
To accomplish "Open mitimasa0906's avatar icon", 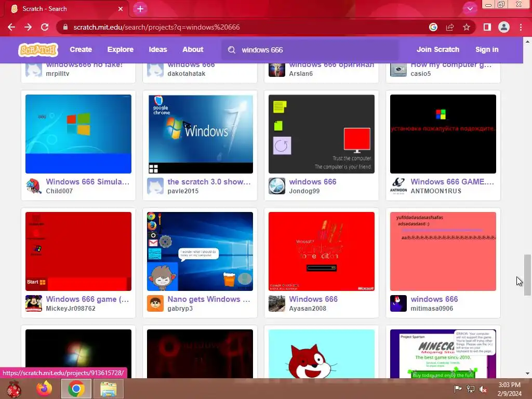I will pos(398,303).
